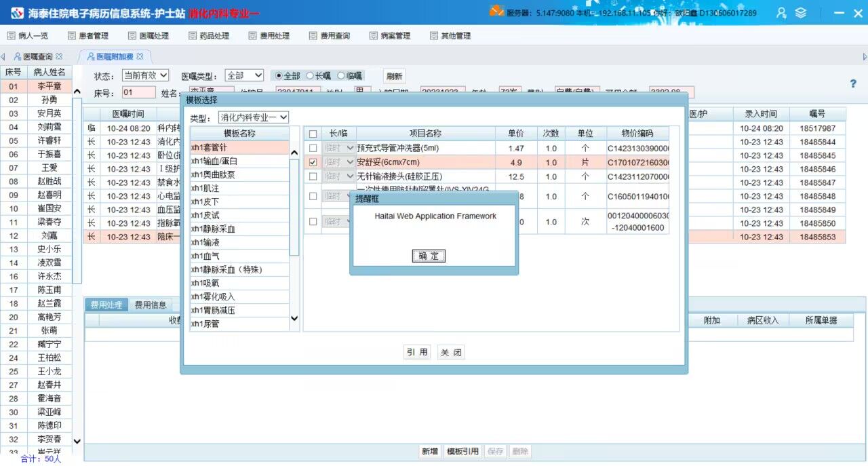Switch to the 医嘱查询 tab
The width and height of the screenshot is (868, 466).
pyautogui.click(x=37, y=56)
